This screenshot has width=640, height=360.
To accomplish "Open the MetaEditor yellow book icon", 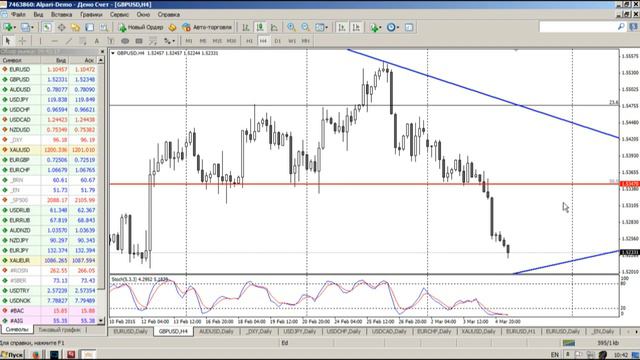I will point(172,27).
